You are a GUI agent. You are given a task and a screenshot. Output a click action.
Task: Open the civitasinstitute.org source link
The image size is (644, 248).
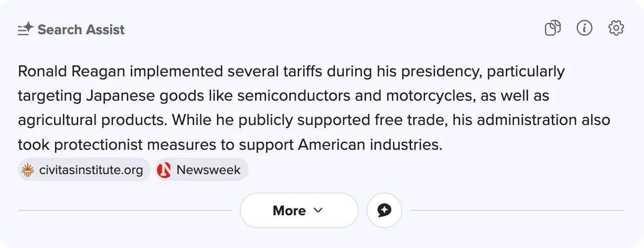pyautogui.click(x=91, y=170)
